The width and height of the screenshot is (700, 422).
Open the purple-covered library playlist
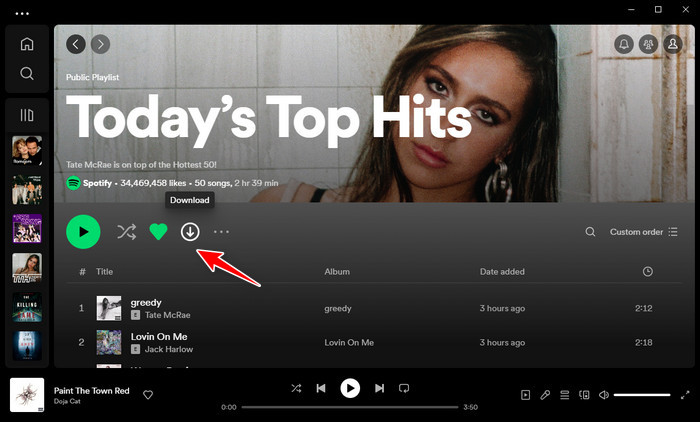27,229
